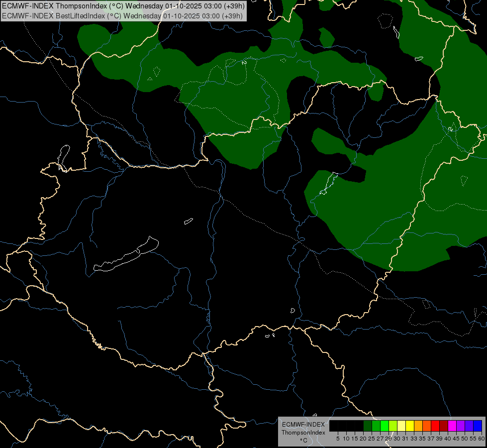Click the ECMWF-INDEX label in legend box

tap(303, 425)
